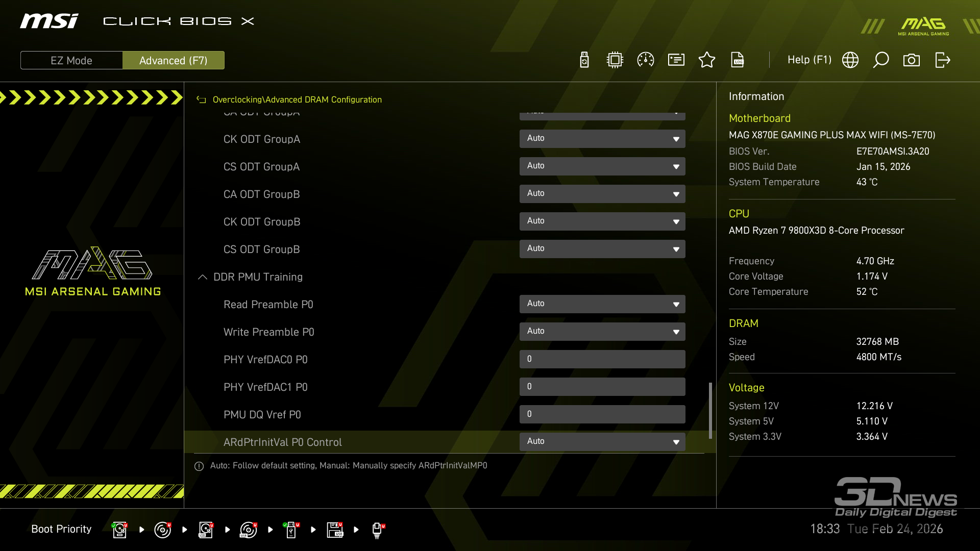Click the exit door icon

pos(942,60)
